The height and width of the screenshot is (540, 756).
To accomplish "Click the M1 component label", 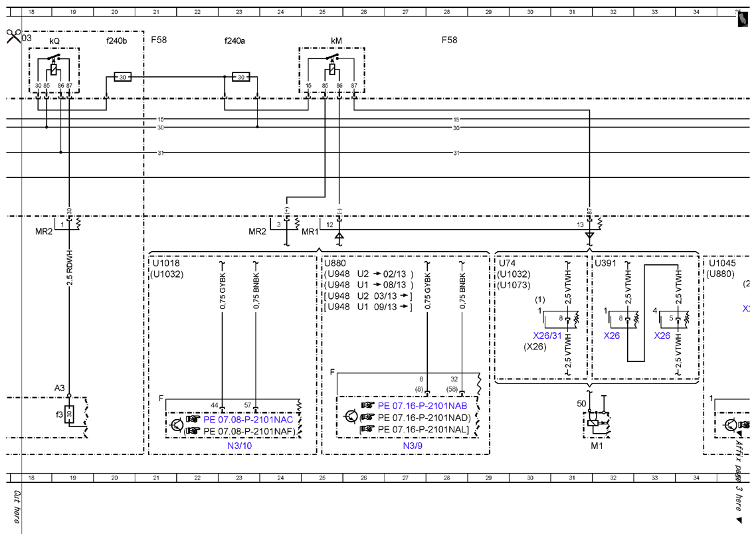I will point(597,446).
